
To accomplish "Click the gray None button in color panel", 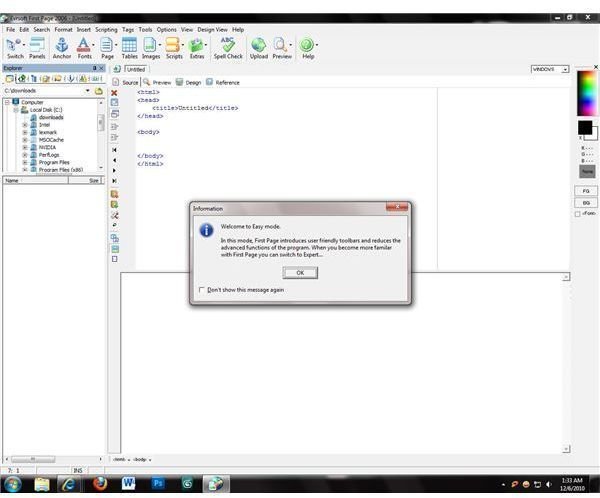I will tap(587, 171).
